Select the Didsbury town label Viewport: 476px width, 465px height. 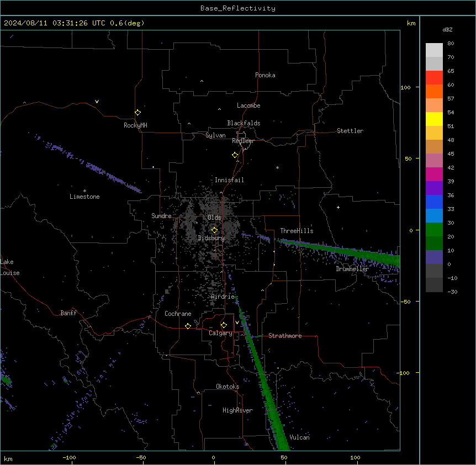tap(211, 238)
